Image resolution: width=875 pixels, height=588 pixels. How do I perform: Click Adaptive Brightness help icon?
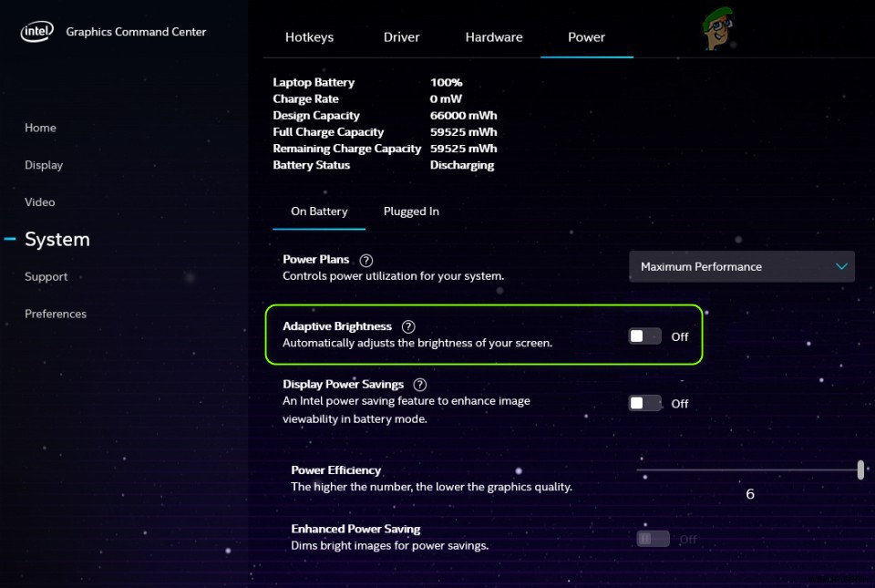click(x=408, y=326)
